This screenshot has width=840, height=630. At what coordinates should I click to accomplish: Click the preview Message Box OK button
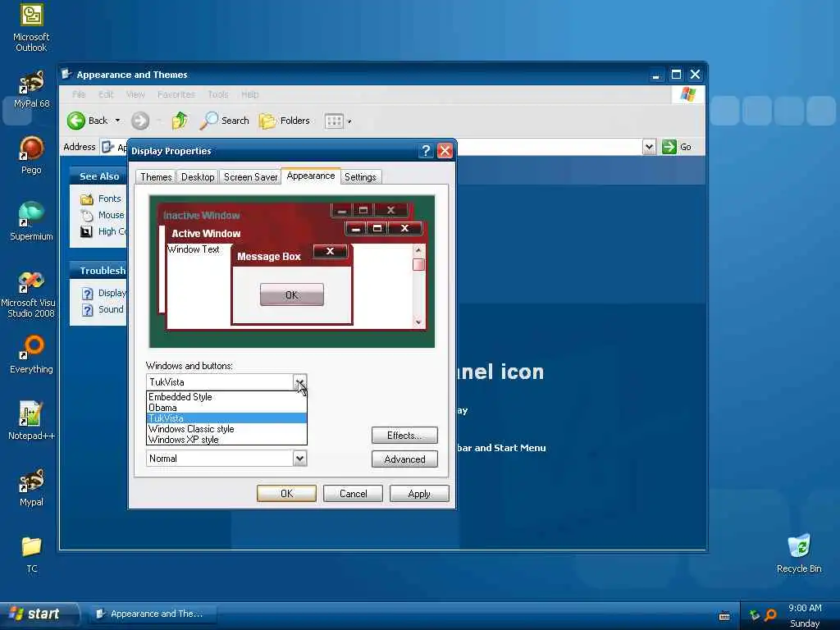point(291,294)
